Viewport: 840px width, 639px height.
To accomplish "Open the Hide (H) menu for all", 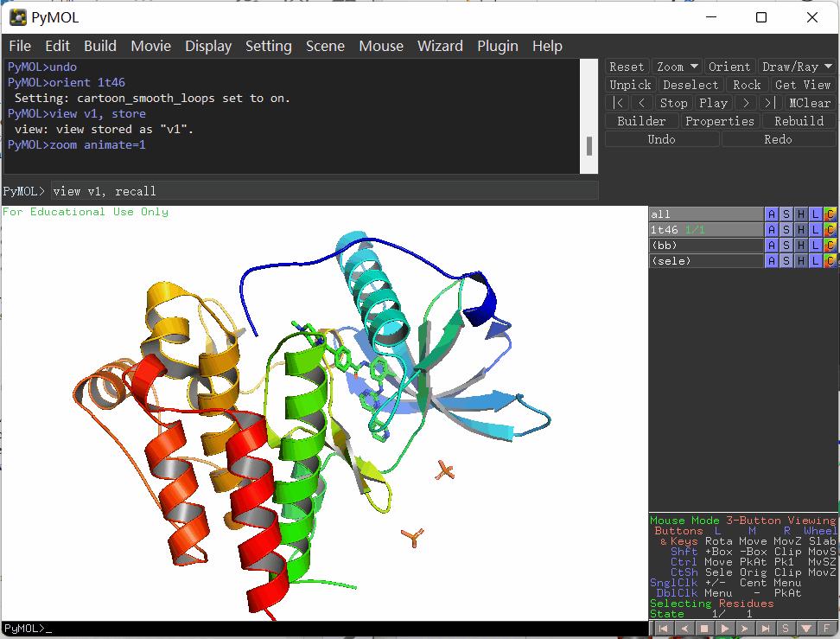I will click(800, 214).
